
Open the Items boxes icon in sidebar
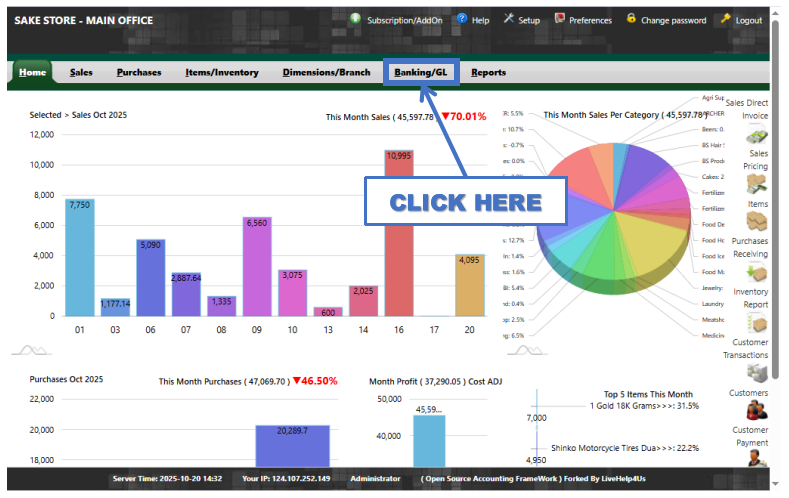click(756, 221)
